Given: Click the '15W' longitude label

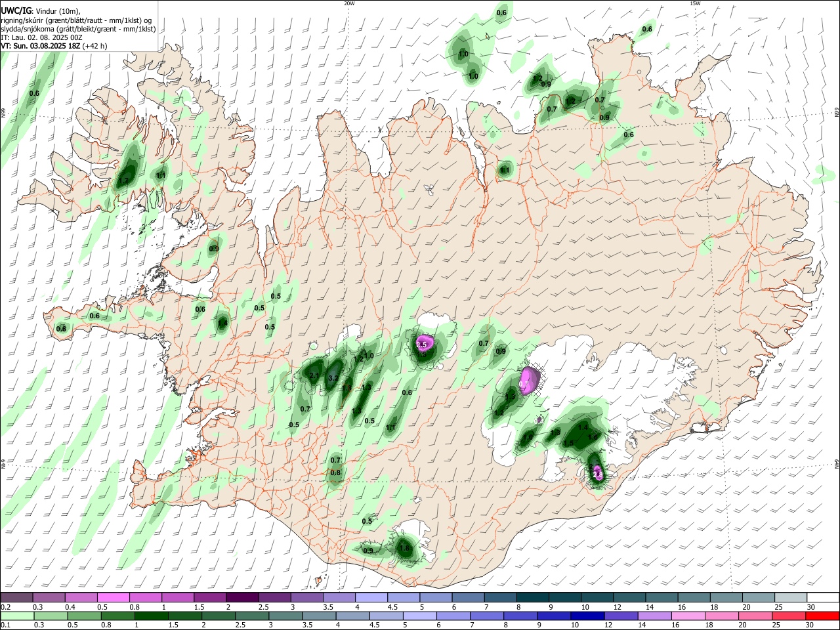Looking at the screenshot, I should pyautogui.click(x=695, y=3).
